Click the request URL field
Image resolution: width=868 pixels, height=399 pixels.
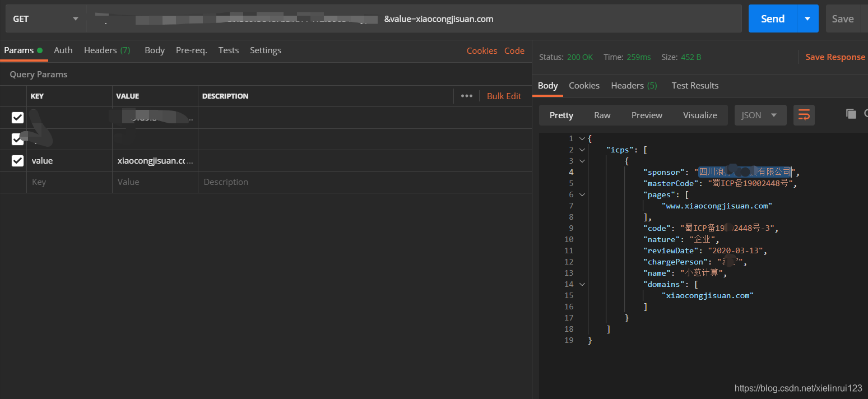[x=414, y=19]
